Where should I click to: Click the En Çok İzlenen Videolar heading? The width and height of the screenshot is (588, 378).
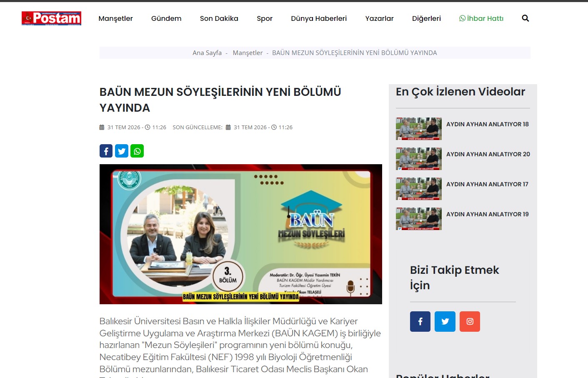pyautogui.click(x=460, y=92)
